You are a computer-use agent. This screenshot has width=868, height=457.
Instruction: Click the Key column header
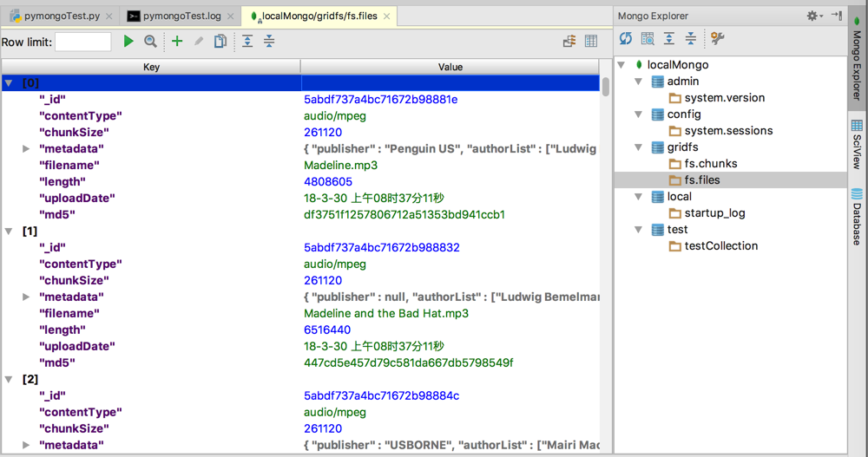(x=151, y=67)
